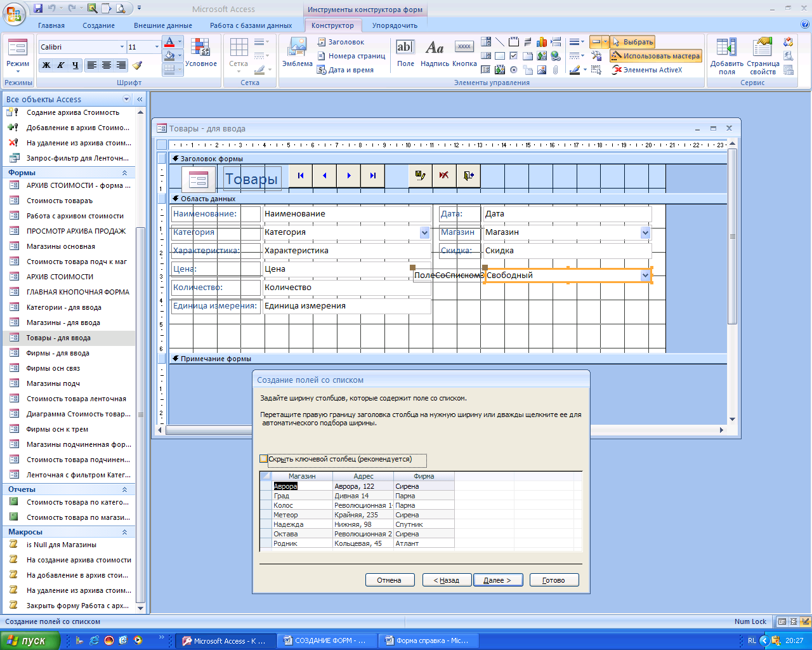The image size is (812, 650).
Task: Open the Магазин combo box arrow
Action: [x=645, y=233]
